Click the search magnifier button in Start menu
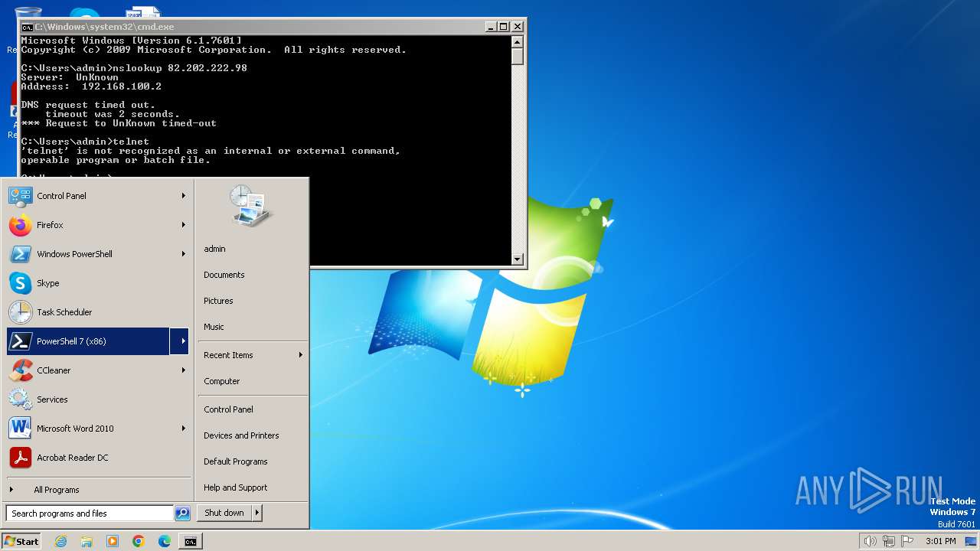Viewport: 980px width, 551px height. pos(182,514)
